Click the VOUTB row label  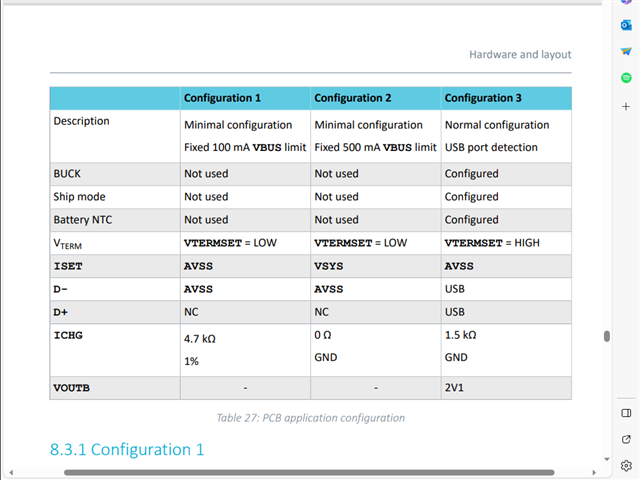click(x=71, y=388)
